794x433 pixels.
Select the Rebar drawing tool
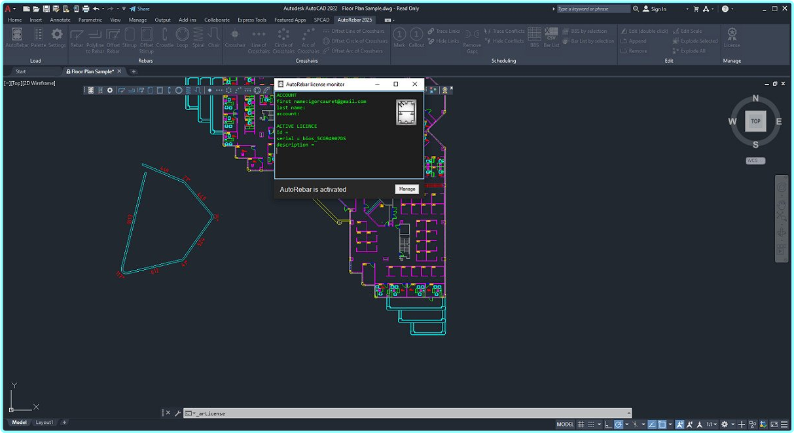pos(76,37)
